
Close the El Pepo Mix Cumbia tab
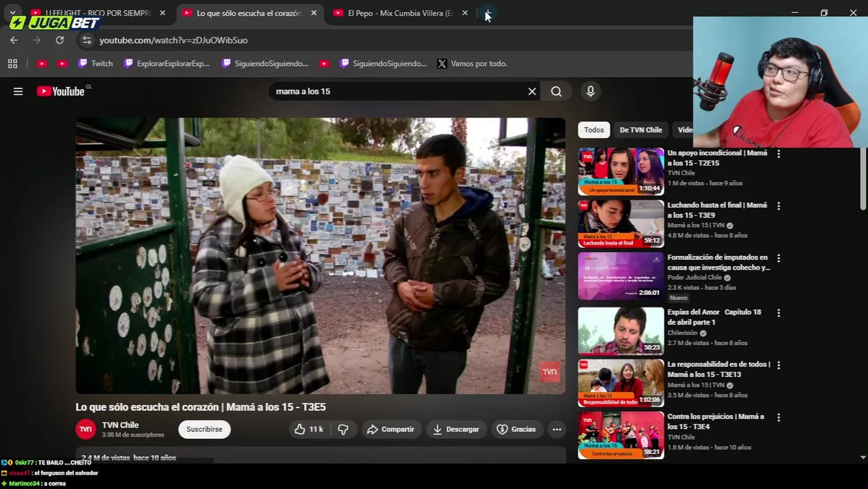[x=465, y=13]
